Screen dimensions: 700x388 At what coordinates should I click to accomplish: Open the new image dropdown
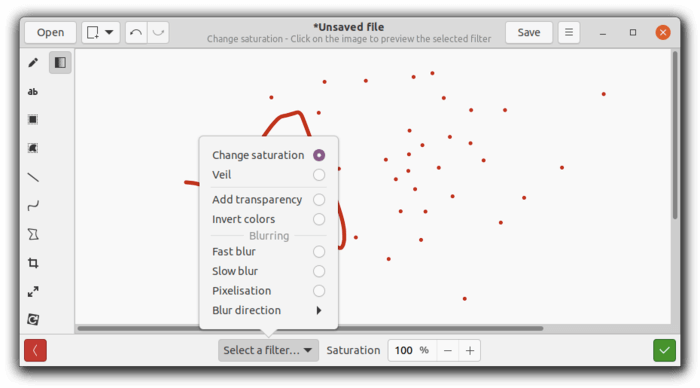(x=100, y=33)
